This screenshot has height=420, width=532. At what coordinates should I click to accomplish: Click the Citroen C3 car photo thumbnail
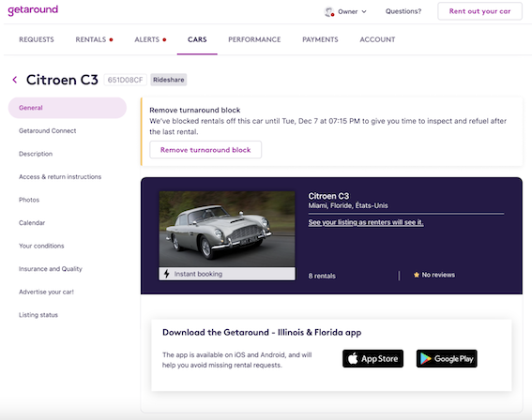(x=227, y=229)
